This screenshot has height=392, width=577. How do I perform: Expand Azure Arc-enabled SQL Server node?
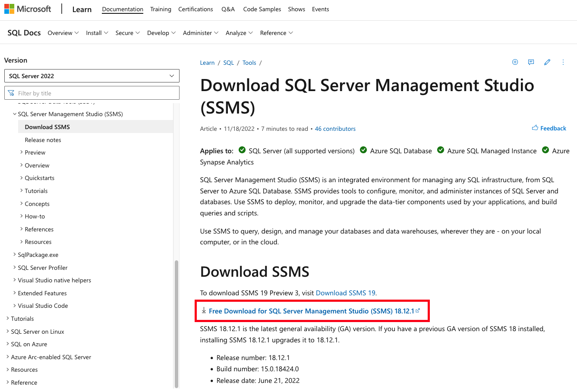pos(48,357)
